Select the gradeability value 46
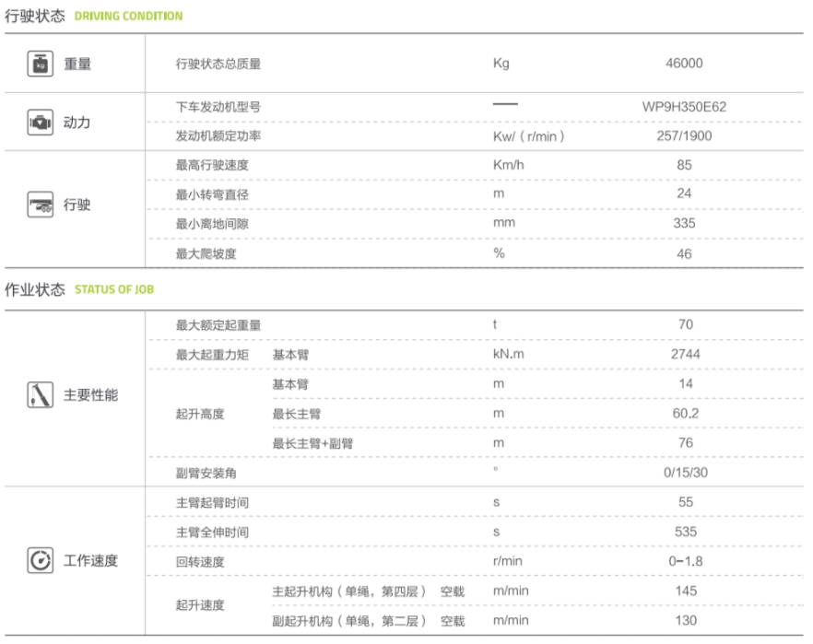Screen dimensions: 813x644 [684, 254]
